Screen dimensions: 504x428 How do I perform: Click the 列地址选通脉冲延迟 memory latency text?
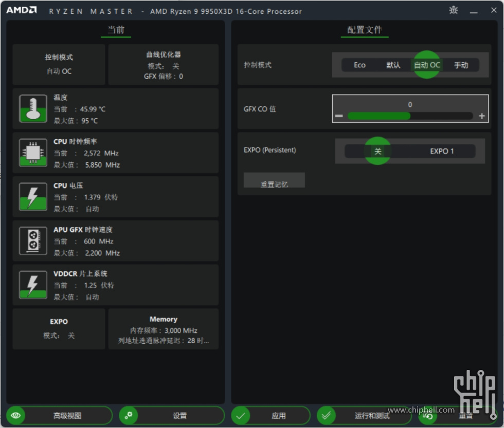(x=164, y=341)
